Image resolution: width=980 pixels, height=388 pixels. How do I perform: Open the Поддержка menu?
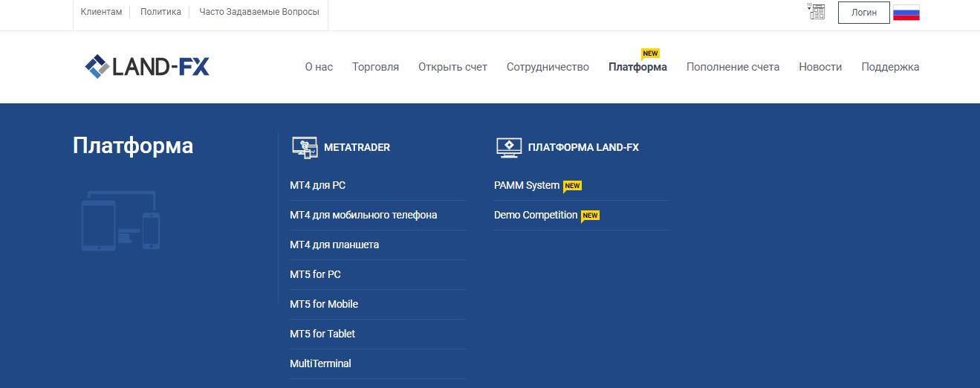(x=890, y=67)
